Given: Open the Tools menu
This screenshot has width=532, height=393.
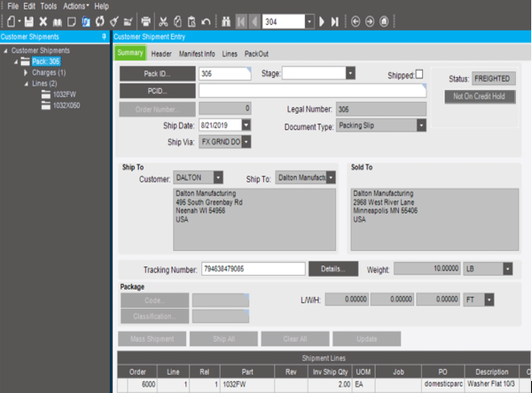Looking at the screenshot, I should point(48,6).
